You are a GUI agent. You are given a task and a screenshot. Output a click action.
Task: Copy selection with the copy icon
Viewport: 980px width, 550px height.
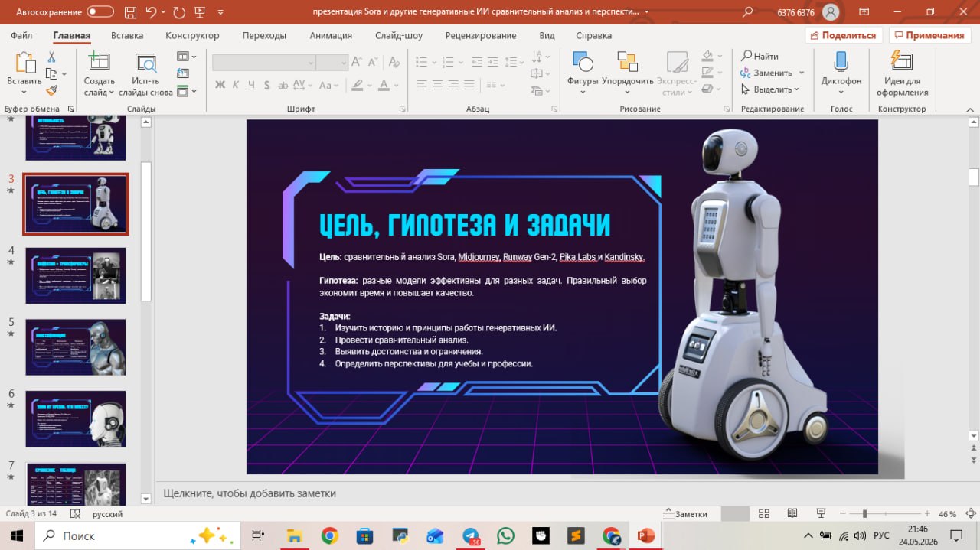click(x=51, y=74)
